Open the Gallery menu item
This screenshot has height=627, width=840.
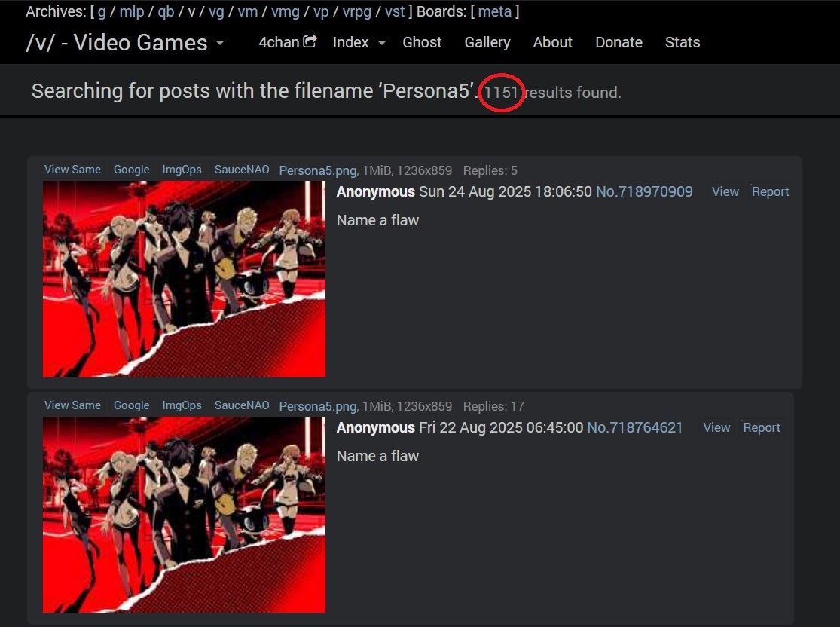tap(487, 42)
